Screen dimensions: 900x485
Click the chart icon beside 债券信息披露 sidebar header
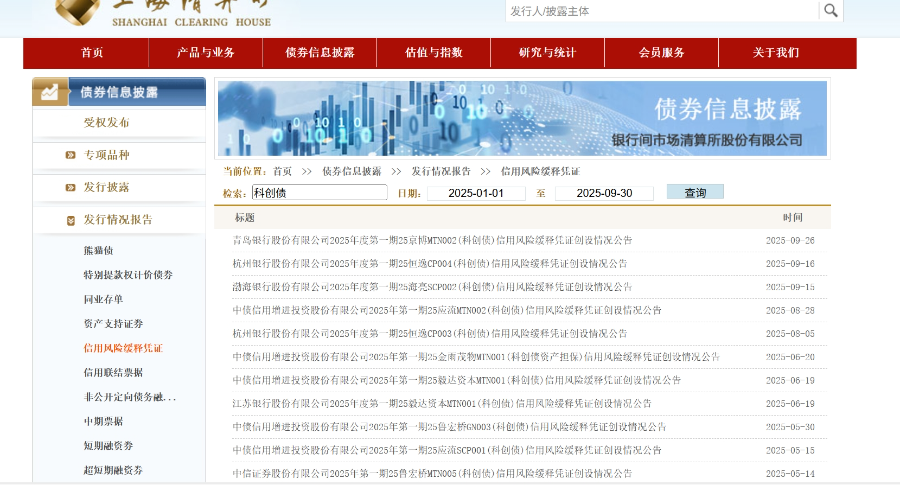[x=50, y=92]
